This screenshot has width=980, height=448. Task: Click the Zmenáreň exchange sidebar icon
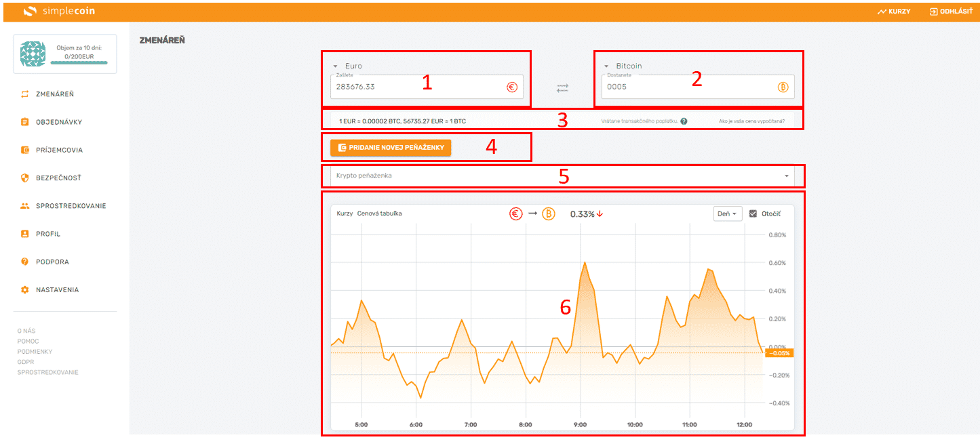[x=25, y=94]
